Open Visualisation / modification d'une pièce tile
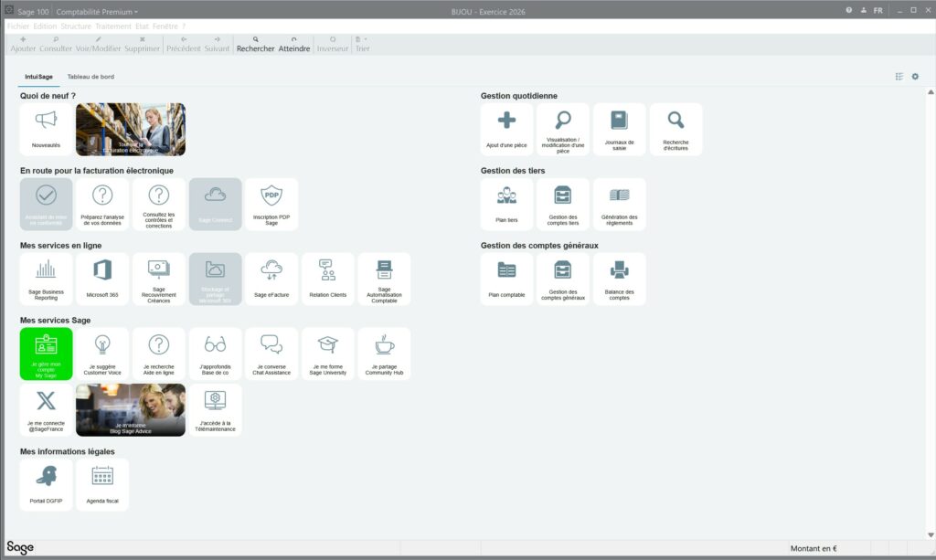The height and width of the screenshot is (560, 936). click(563, 130)
